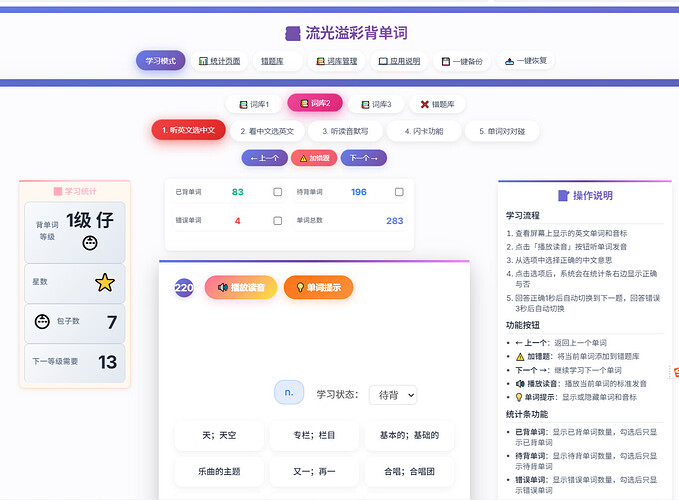
Task: Tick the 待背单词 filter checkbox
Action: tap(399, 192)
